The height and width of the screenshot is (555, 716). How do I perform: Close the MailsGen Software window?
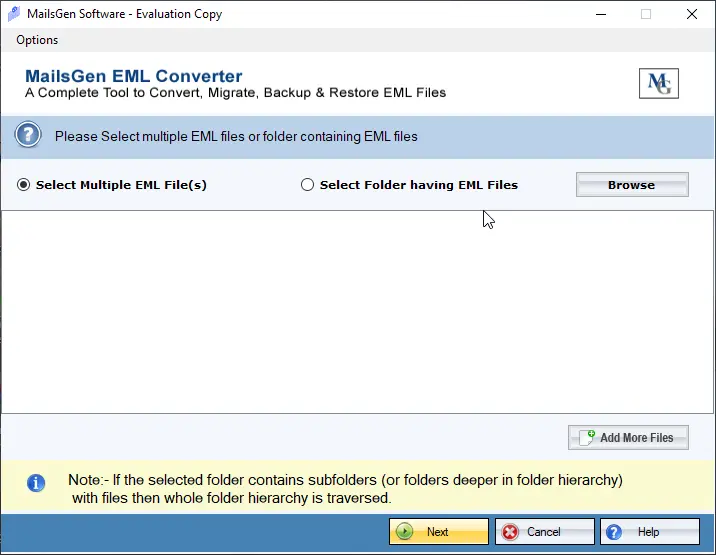(x=692, y=14)
